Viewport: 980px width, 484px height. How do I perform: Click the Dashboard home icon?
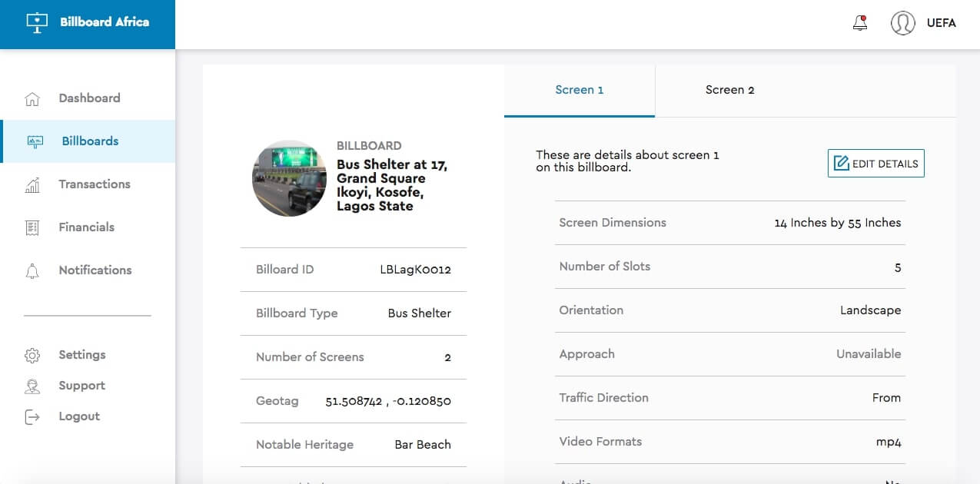[x=32, y=99]
